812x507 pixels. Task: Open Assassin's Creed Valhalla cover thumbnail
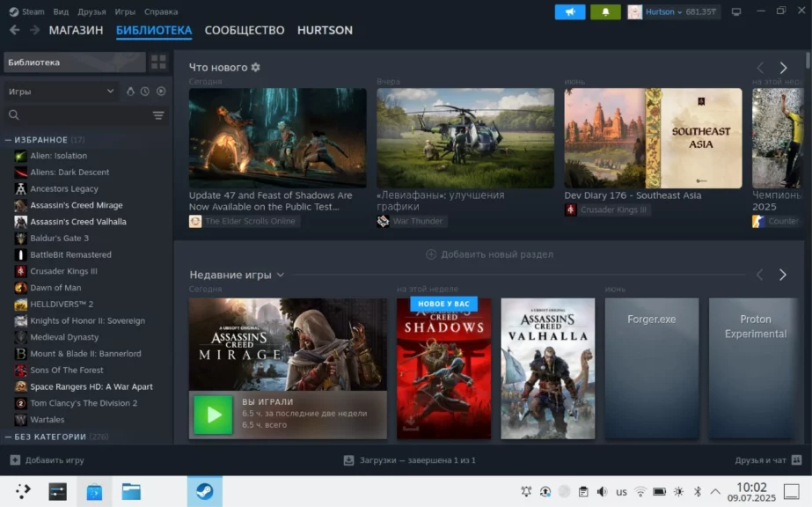point(547,368)
